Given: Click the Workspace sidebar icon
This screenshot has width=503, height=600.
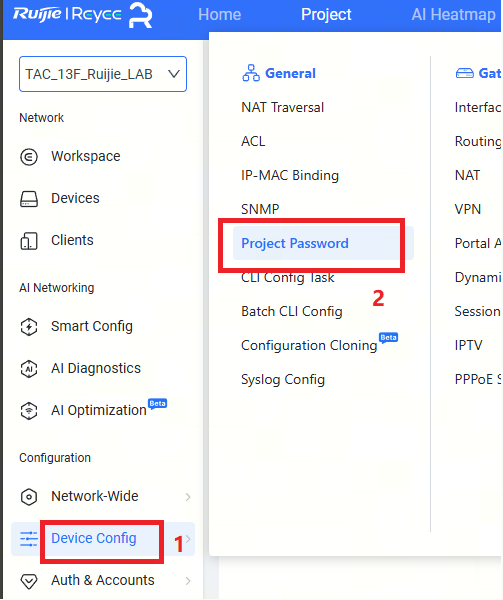Looking at the screenshot, I should click(29, 157).
